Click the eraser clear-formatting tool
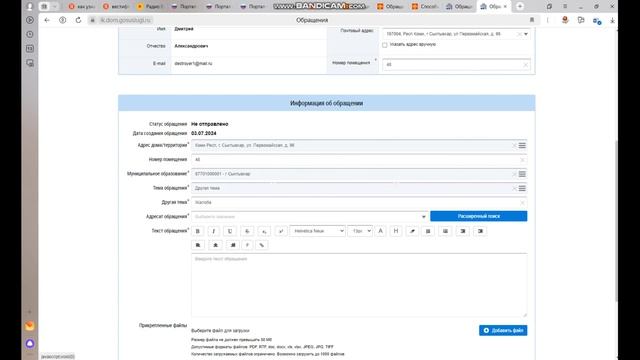640x360 pixels. point(412,231)
